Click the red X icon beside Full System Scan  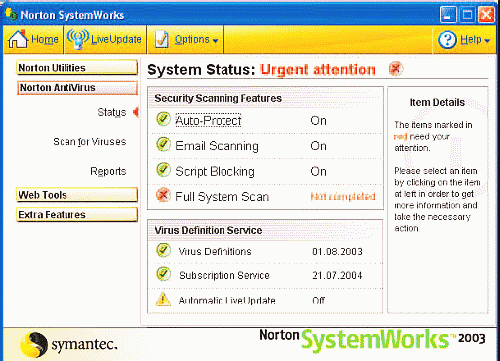[163, 195]
